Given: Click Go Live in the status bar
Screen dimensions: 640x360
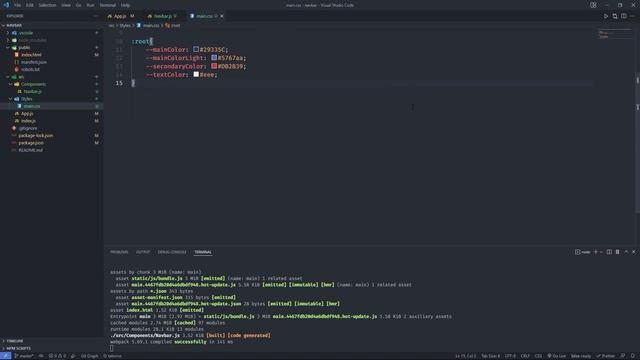Looking at the screenshot, I should [x=557, y=356].
